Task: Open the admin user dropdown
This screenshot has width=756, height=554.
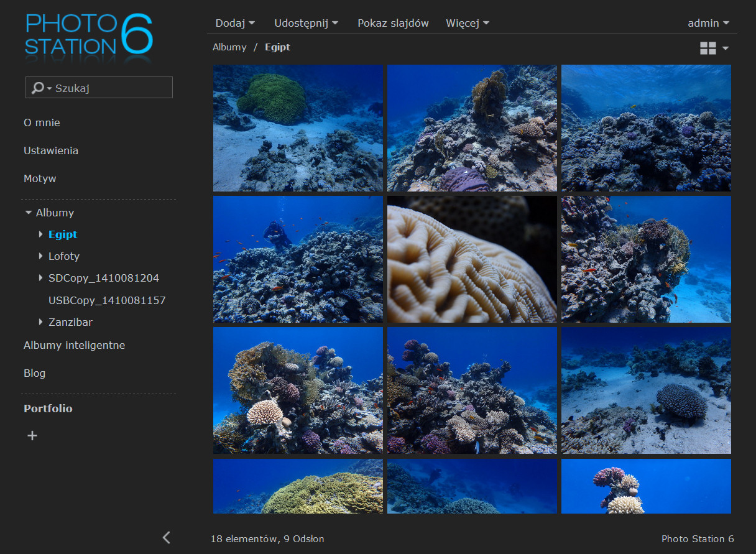Action: click(708, 23)
